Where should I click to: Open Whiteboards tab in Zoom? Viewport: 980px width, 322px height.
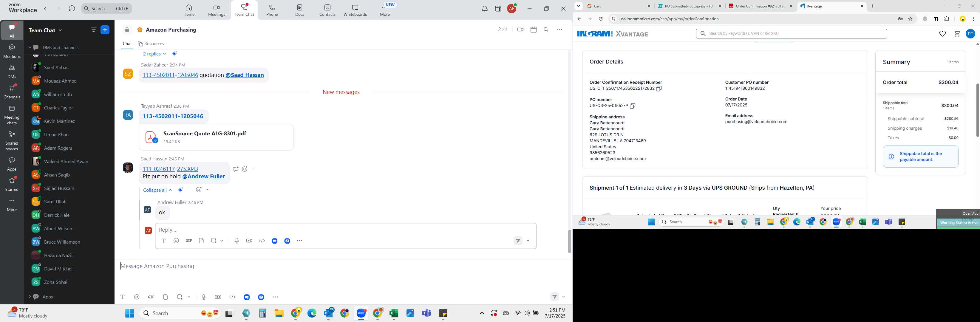pos(355,10)
